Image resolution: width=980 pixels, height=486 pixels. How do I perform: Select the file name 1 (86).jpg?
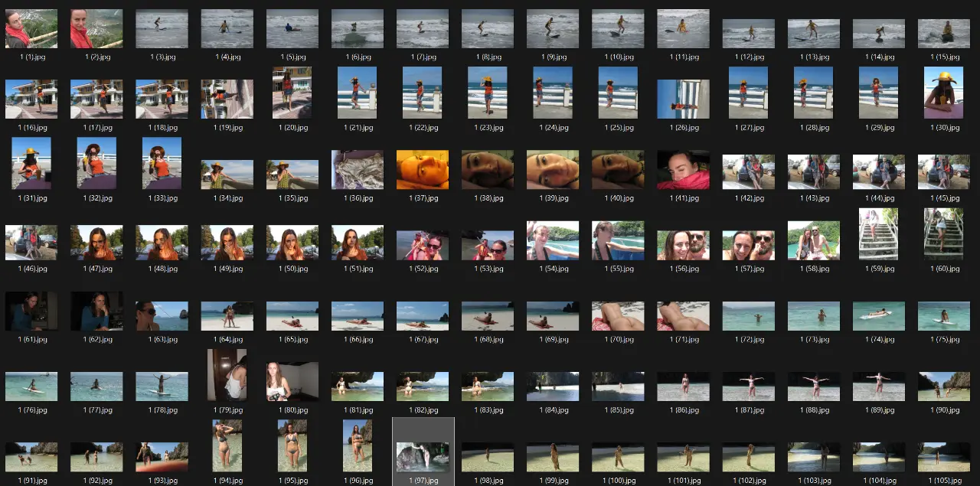tap(683, 409)
